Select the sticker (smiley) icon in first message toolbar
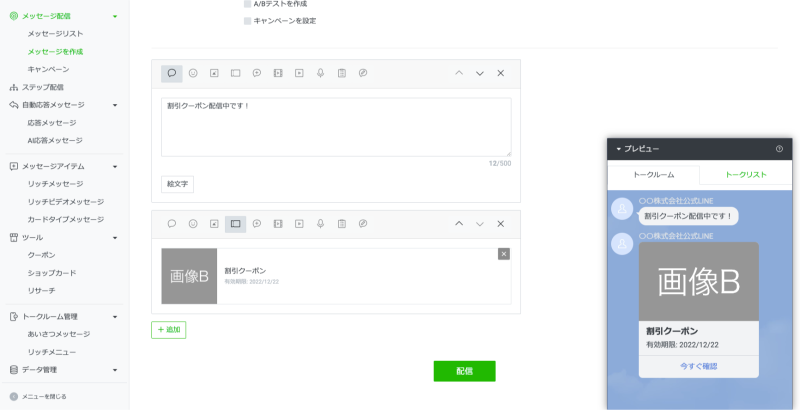The image size is (800, 410). 193,73
